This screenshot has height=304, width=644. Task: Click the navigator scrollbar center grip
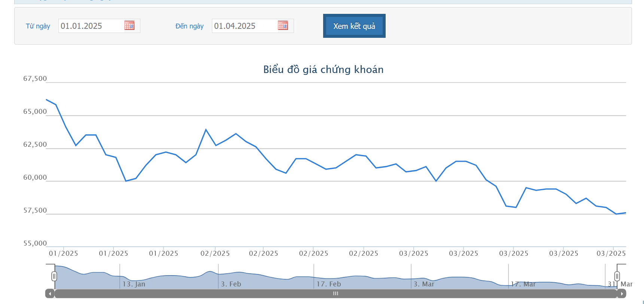pos(335,294)
